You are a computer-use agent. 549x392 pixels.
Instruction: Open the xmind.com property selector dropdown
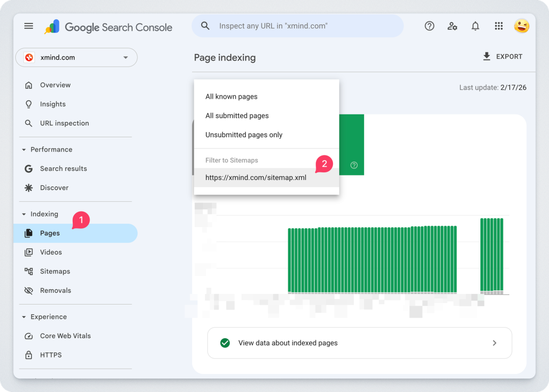pyautogui.click(x=76, y=57)
